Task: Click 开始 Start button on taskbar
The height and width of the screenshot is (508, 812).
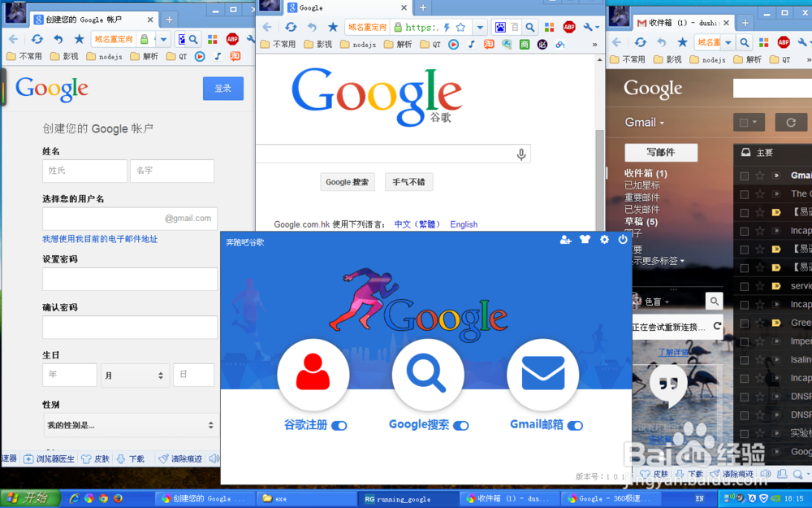Action: [x=30, y=499]
